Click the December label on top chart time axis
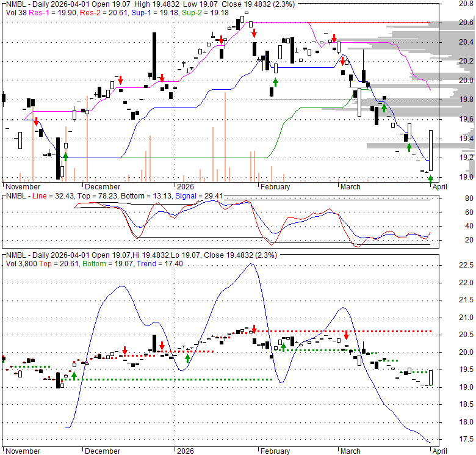The image size is (476, 455). tap(103, 187)
